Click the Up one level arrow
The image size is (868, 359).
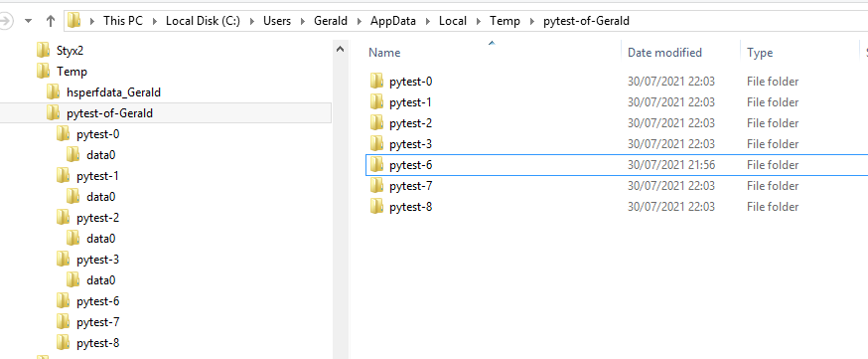point(51,21)
